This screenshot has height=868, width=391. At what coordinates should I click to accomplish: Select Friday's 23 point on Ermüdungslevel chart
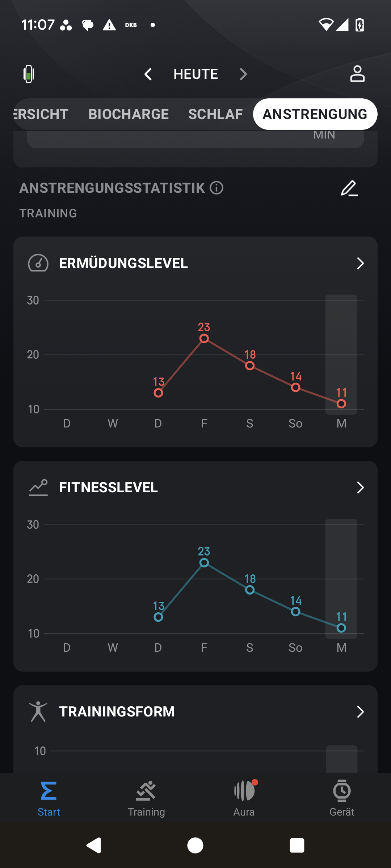(204, 339)
